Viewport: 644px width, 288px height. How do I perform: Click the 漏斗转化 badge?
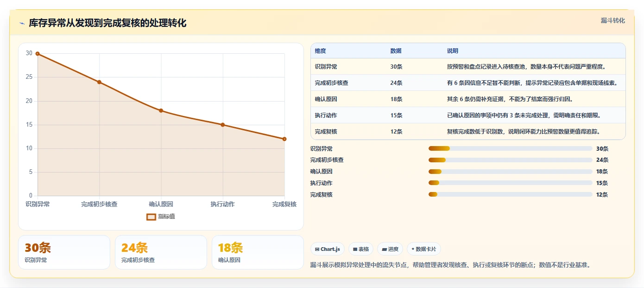(613, 20)
